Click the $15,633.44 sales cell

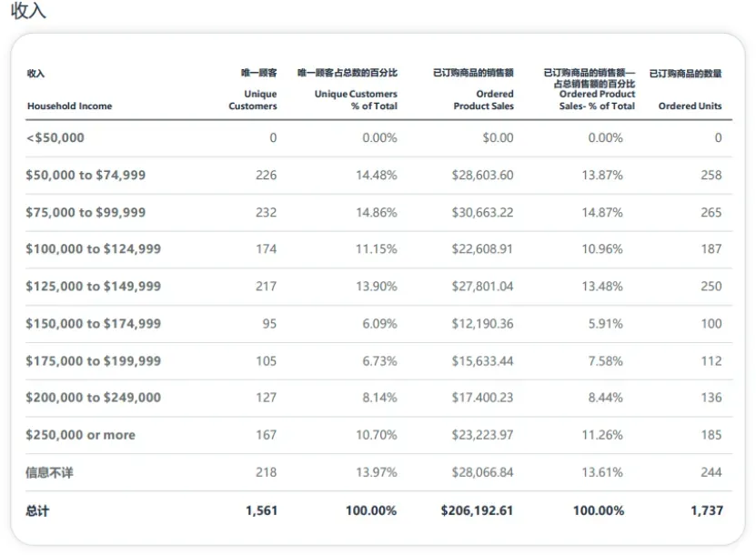pyautogui.click(x=483, y=360)
